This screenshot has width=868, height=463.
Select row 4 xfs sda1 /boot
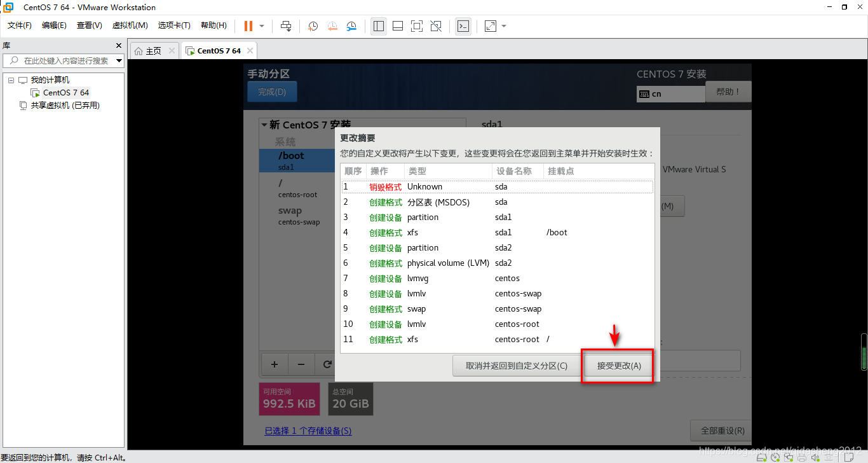click(x=497, y=233)
